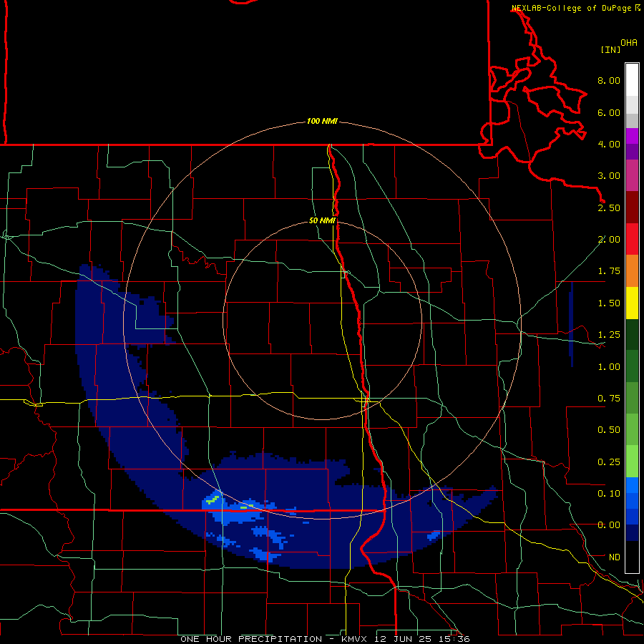644x644 pixels.
Task: Select the 2.00 legend value
Action: pos(608,240)
